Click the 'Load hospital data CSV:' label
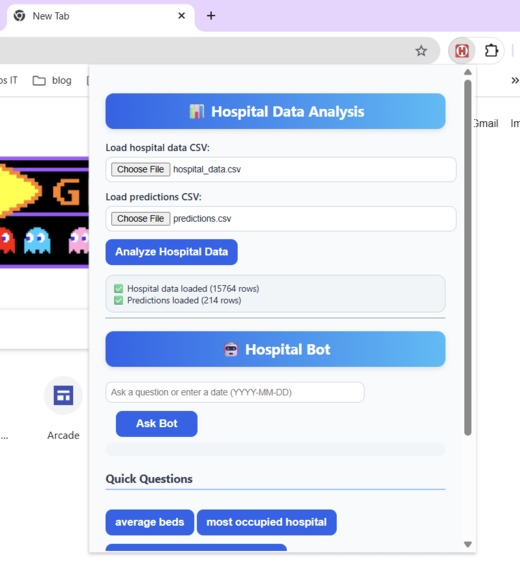The width and height of the screenshot is (520, 573). coord(157,148)
